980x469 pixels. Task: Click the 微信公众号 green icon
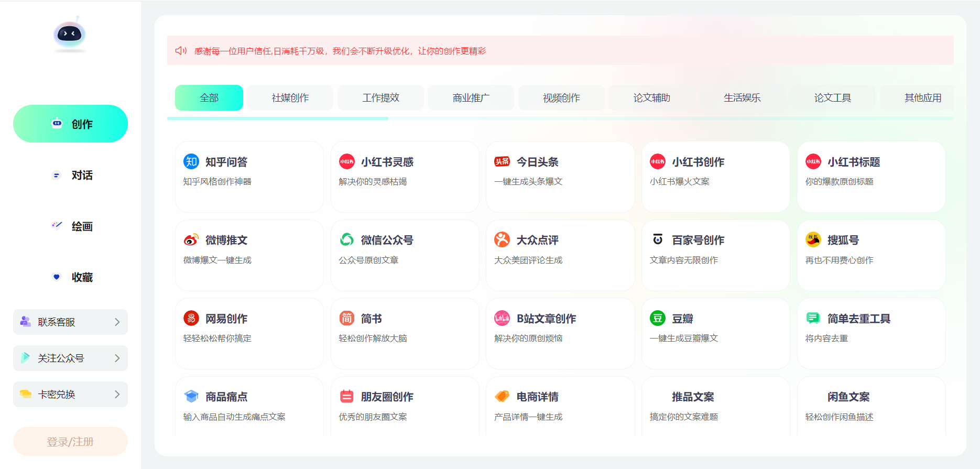point(347,239)
